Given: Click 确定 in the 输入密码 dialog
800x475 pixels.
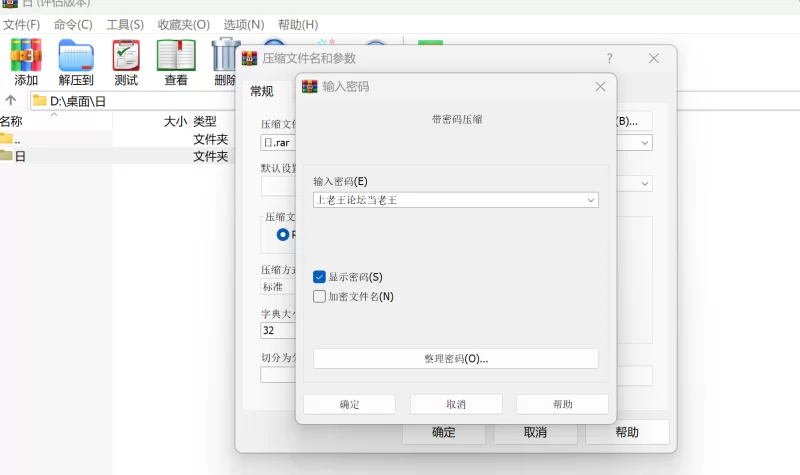Looking at the screenshot, I should click(x=349, y=404).
